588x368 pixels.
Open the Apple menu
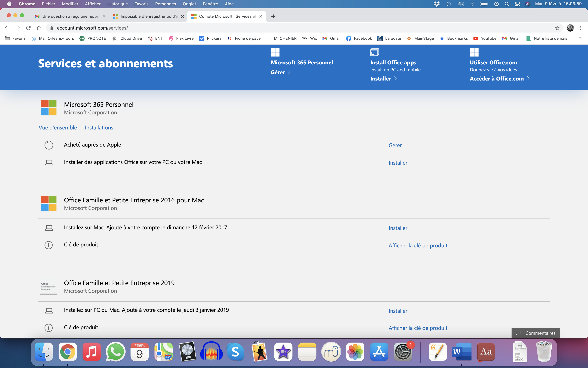point(9,4)
